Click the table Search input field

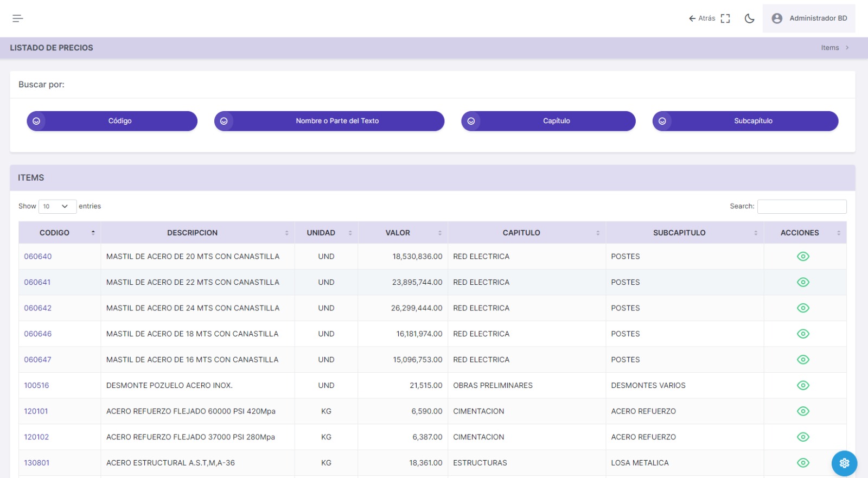tap(801, 206)
